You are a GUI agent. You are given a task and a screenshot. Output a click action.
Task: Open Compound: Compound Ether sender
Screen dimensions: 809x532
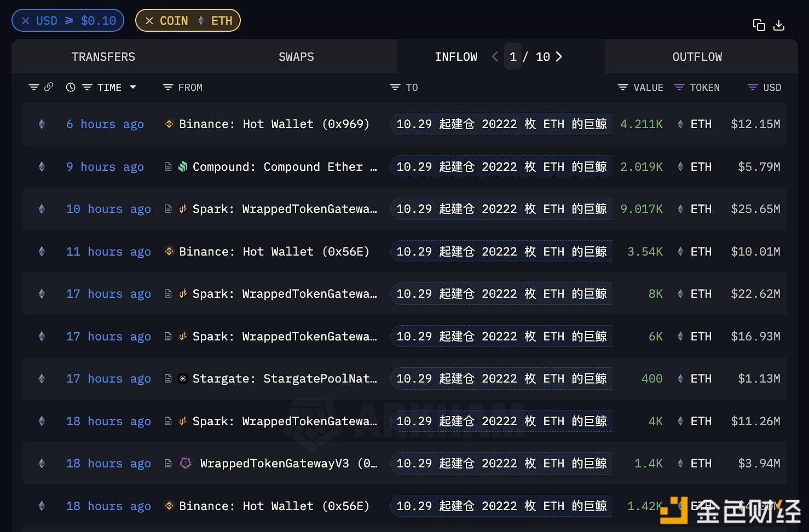point(285,167)
